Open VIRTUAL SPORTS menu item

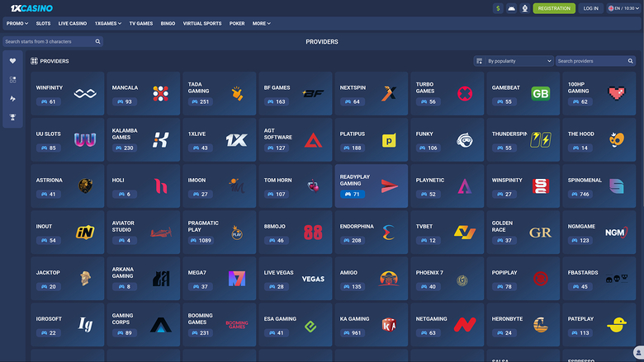(x=202, y=23)
